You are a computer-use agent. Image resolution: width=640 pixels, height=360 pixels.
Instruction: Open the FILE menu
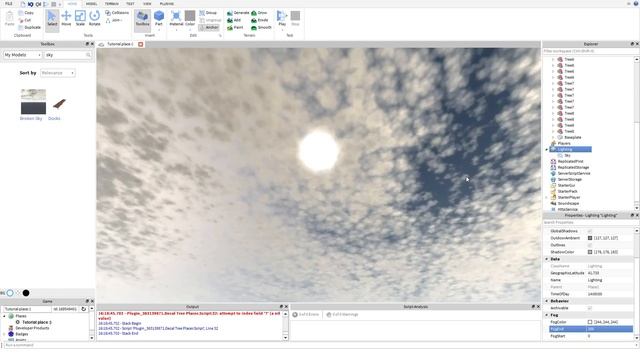[x=9, y=4]
